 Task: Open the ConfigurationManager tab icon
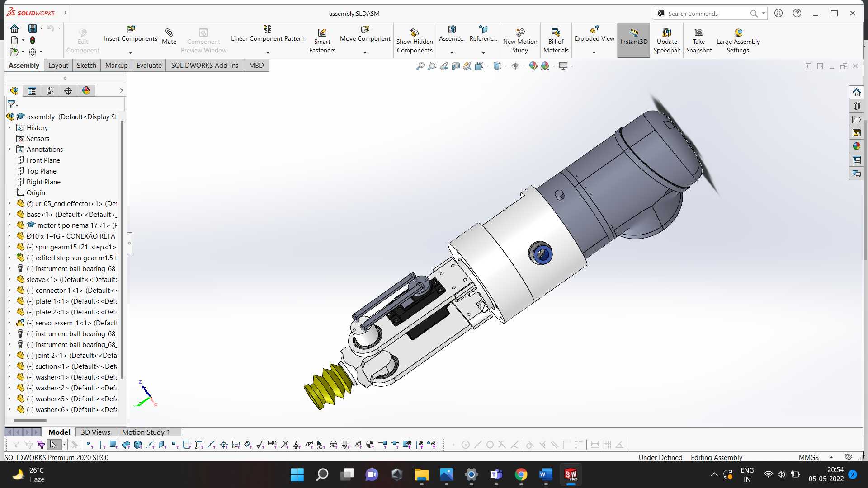[x=50, y=91]
